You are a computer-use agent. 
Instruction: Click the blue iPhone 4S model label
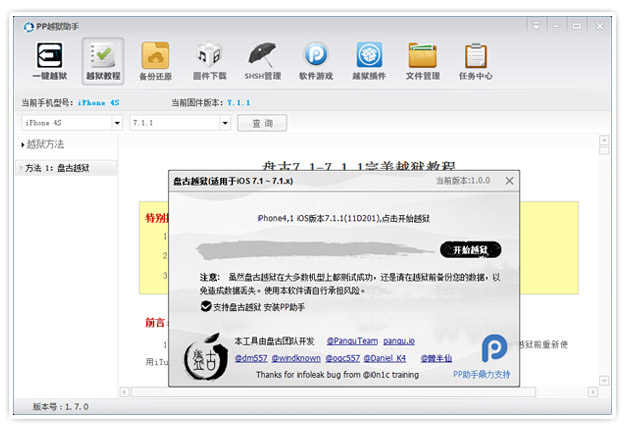[x=98, y=103]
